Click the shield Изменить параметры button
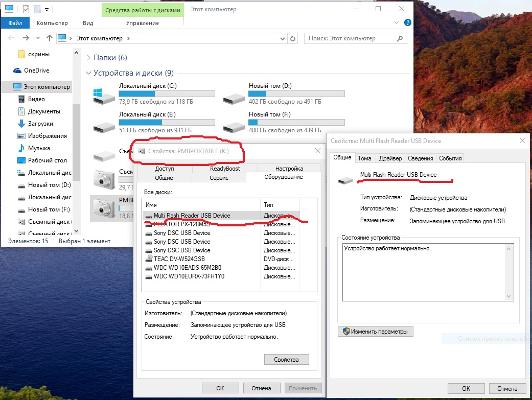532x400 pixels. pyautogui.click(x=376, y=332)
